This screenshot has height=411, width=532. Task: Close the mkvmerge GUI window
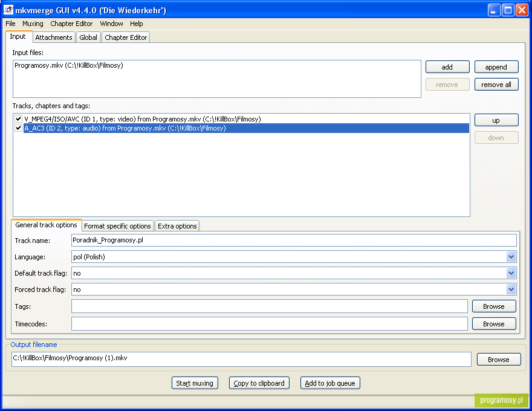[x=522, y=10]
